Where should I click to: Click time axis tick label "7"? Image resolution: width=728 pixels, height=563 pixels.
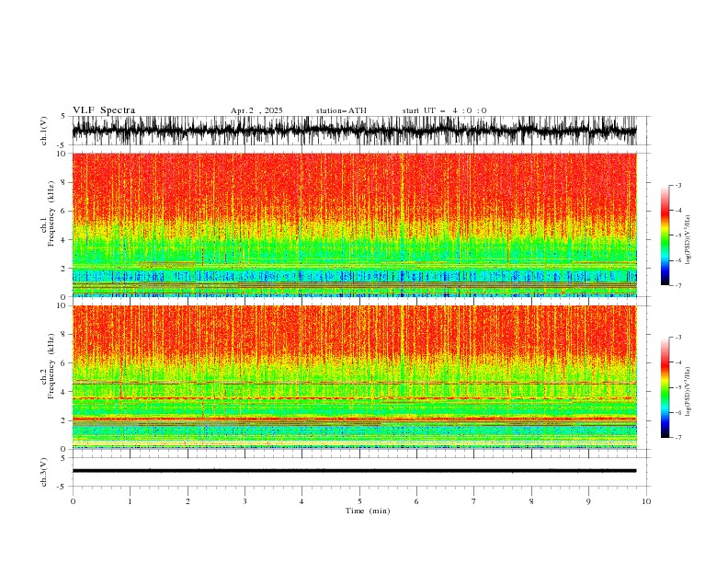pos(474,501)
